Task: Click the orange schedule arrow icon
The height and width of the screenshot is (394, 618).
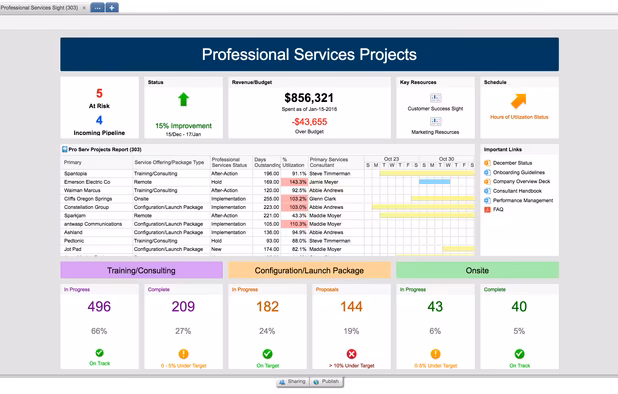Action: (x=519, y=101)
